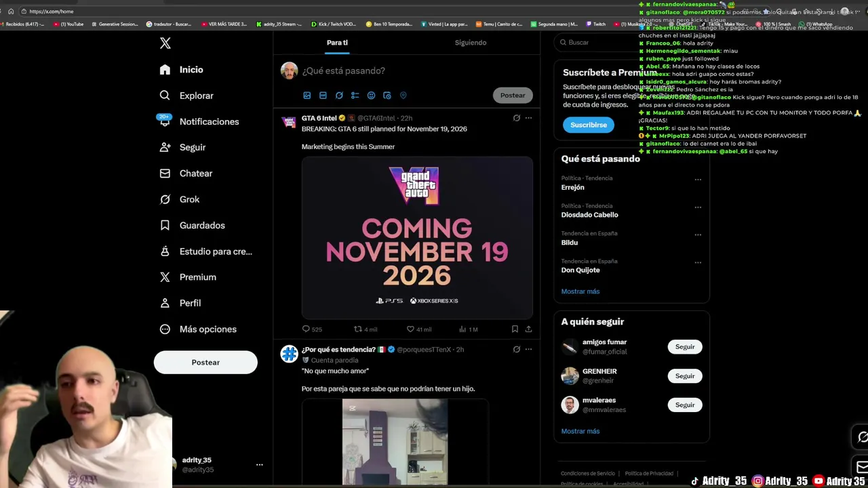Repost the GTA 6 Intel post
This screenshot has width=868, height=488.
(x=358, y=329)
